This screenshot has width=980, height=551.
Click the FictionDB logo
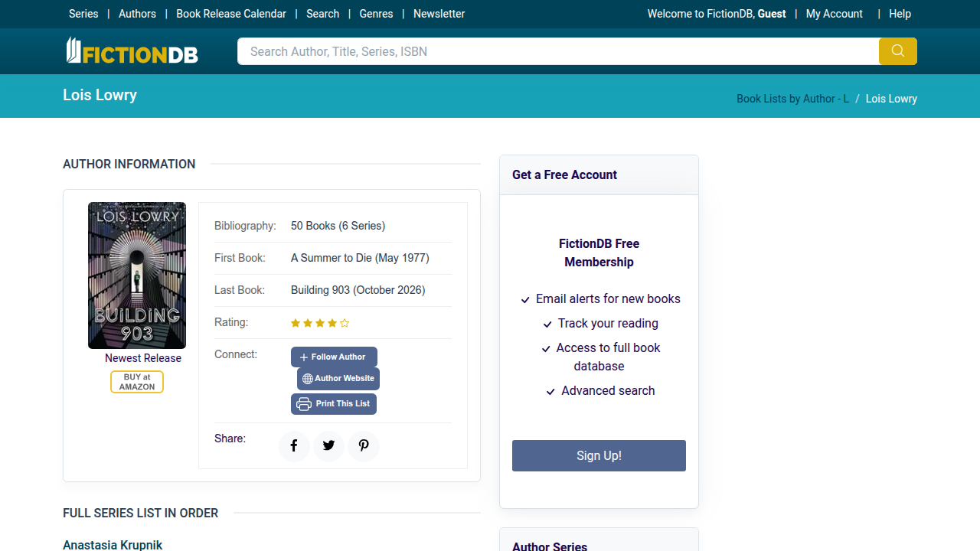[x=132, y=51]
